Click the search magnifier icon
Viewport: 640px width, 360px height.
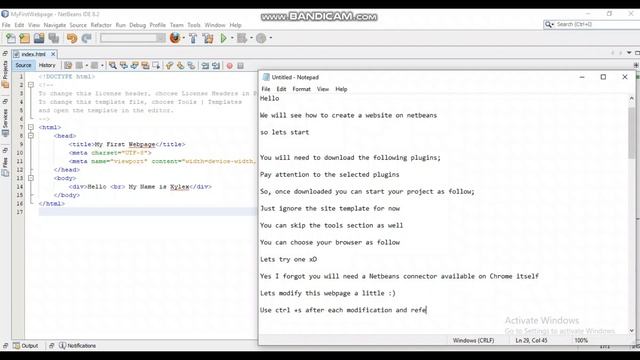click(x=549, y=24)
